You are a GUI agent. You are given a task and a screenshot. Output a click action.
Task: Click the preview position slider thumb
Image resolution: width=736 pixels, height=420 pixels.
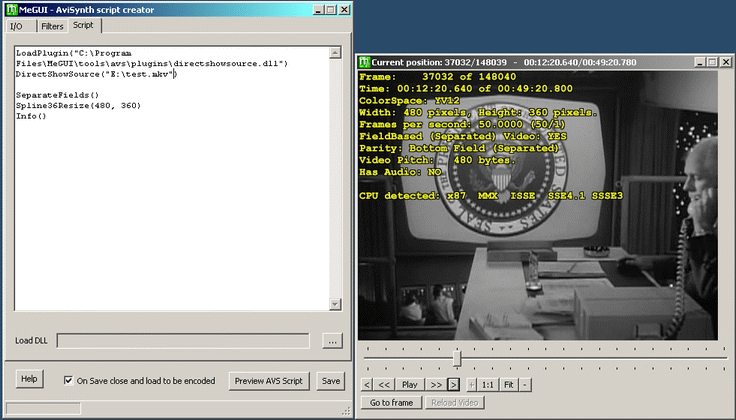(x=457, y=359)
